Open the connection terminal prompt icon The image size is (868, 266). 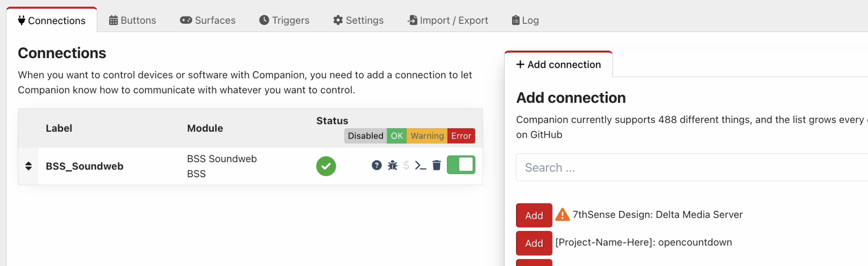[x=421, y=165]
